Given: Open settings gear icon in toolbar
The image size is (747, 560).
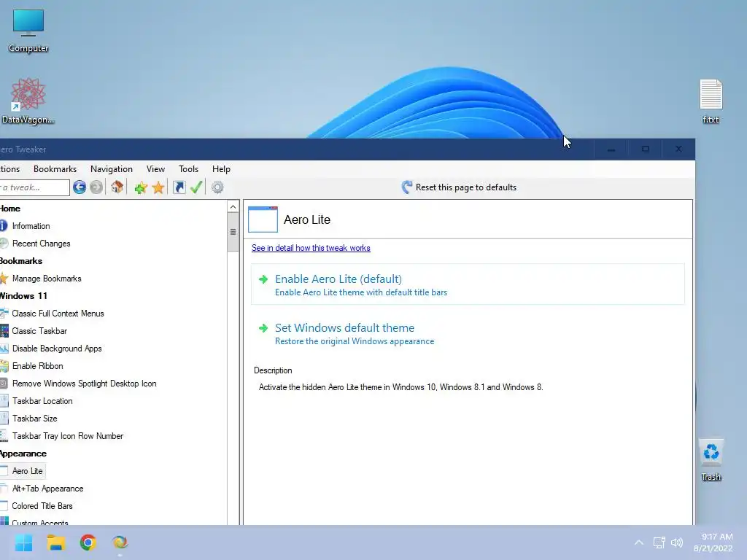Looking at the screenshot, I should (x=217, y=187).
